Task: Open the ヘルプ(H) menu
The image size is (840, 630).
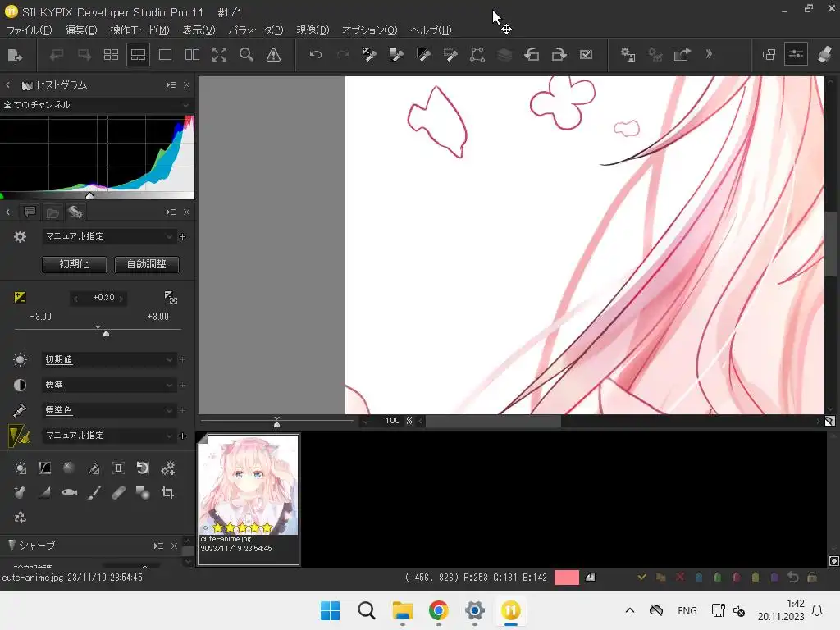Action: [431, 30]
